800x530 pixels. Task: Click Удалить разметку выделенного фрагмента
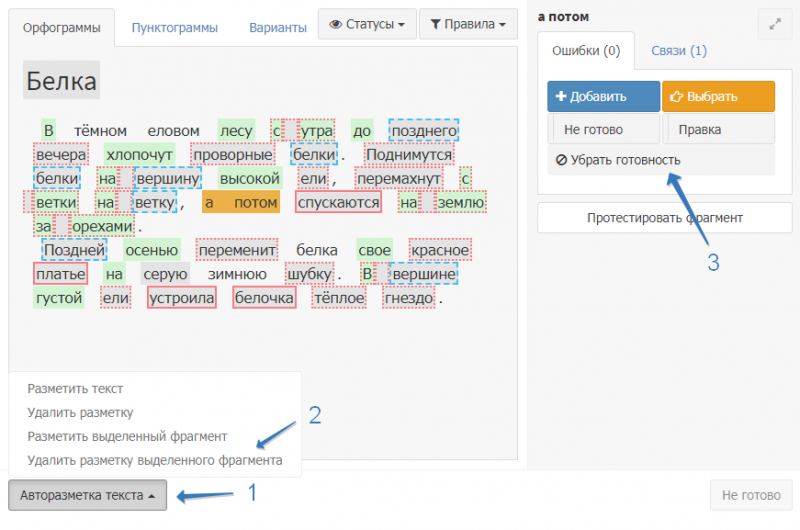point(155,460)
